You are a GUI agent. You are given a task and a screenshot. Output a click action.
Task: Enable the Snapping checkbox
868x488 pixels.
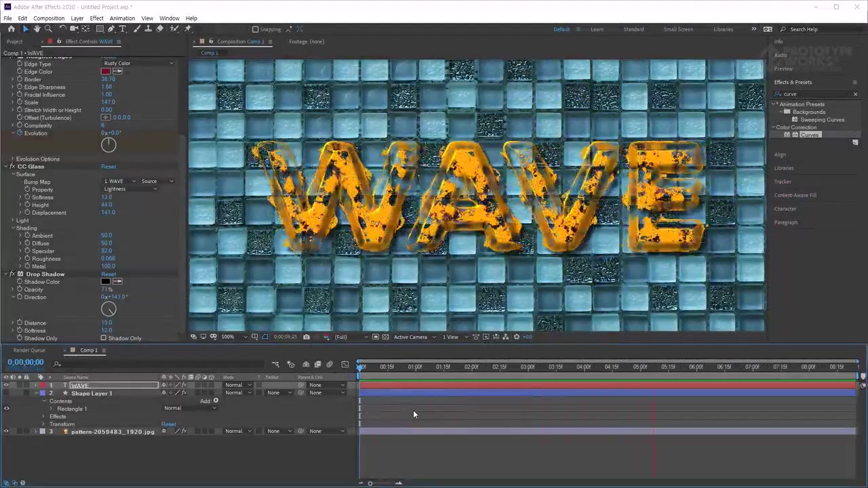[256, 29]
